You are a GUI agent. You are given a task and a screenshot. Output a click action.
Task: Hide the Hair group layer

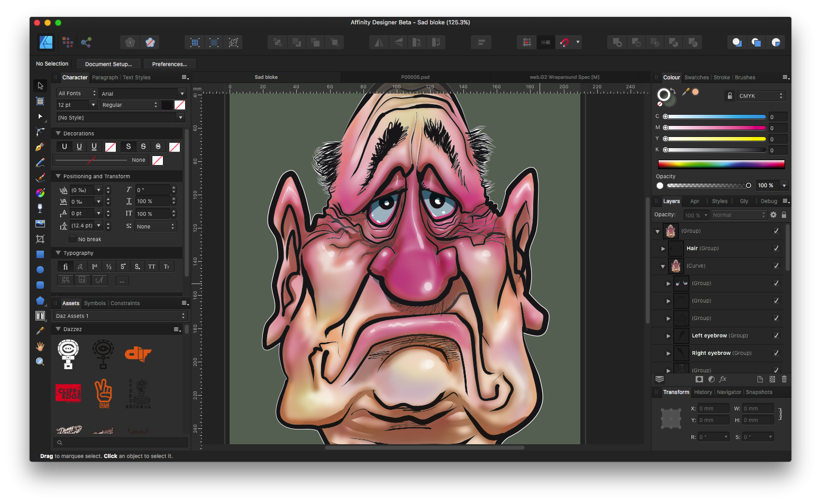pyautogui.click(x=776, y=248)
